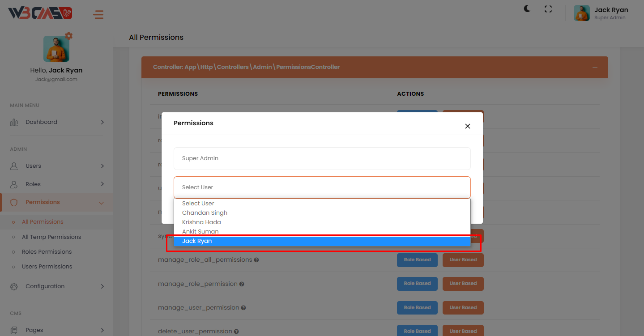
Task: Close the Permissions dialog
Action: (467, 126)
